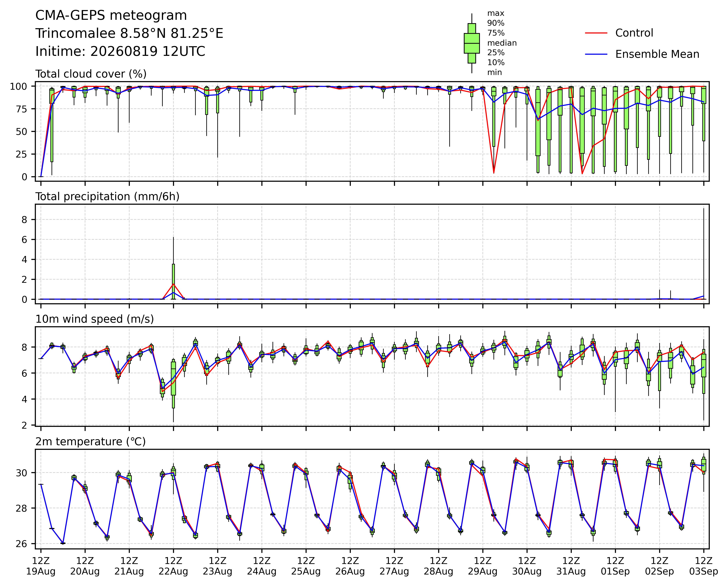Click the "28" tick on the temperature axis
This screenshot has height=586, width=728.
tap(21, 508)
